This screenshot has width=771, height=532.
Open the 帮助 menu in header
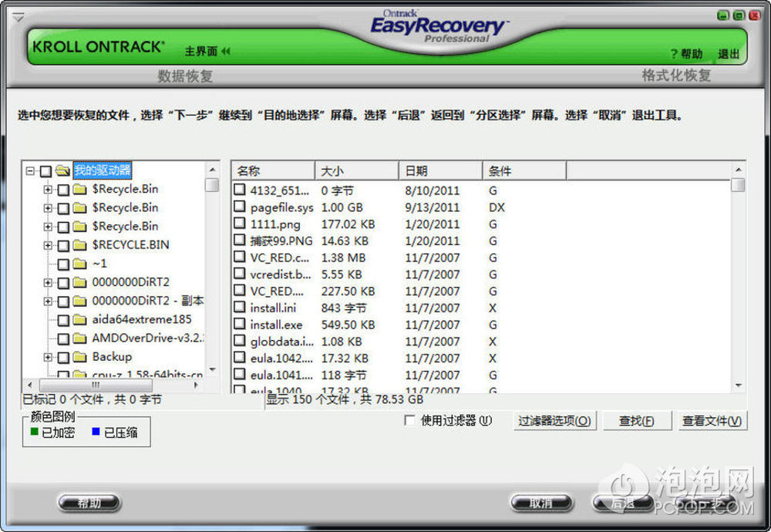tap(686, 54)
